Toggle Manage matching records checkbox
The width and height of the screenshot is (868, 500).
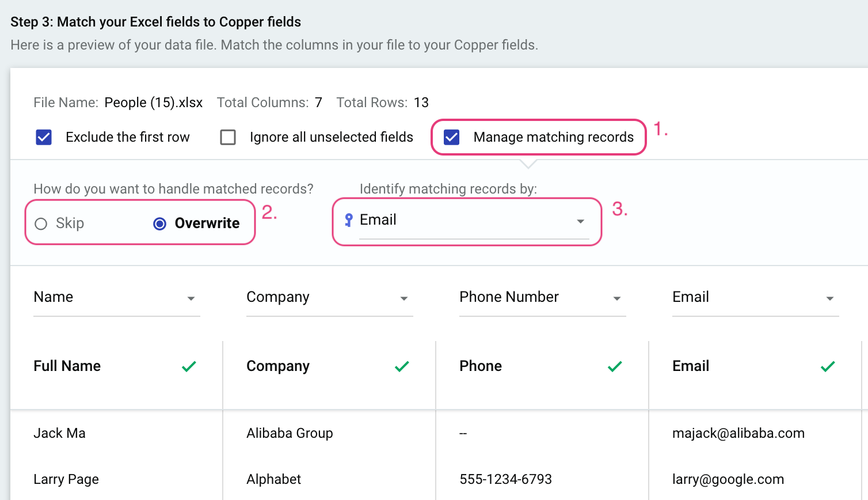pyautogui.click(x=452, y=137)
